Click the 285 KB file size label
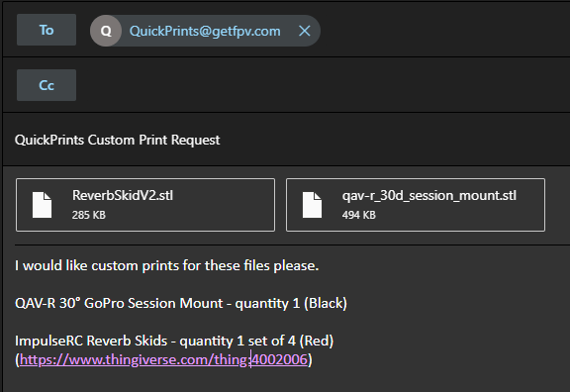Viewport: 570px width, 392px height. click(89, 215)
